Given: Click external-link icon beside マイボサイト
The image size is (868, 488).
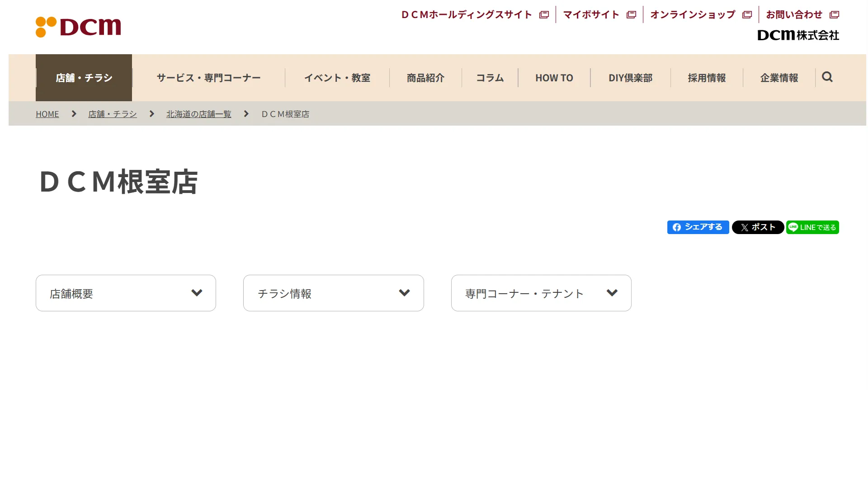Looking at the screenshot, I should [x=631, y=15].
